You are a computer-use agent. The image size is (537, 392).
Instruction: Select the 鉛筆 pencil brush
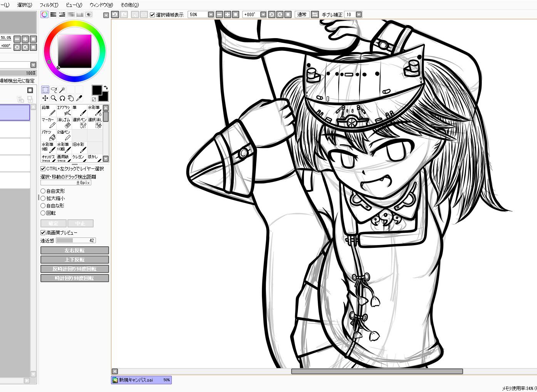[x=48, y=111]
